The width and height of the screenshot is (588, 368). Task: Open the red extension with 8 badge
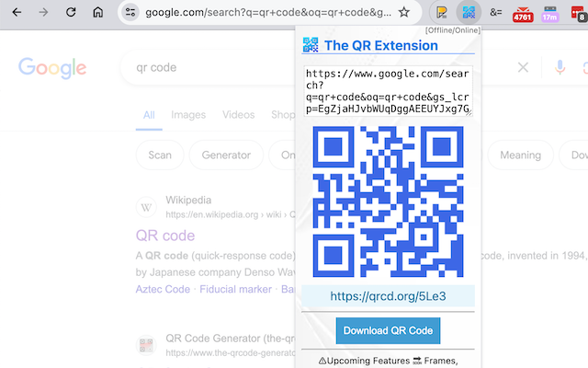click(578, 15)
